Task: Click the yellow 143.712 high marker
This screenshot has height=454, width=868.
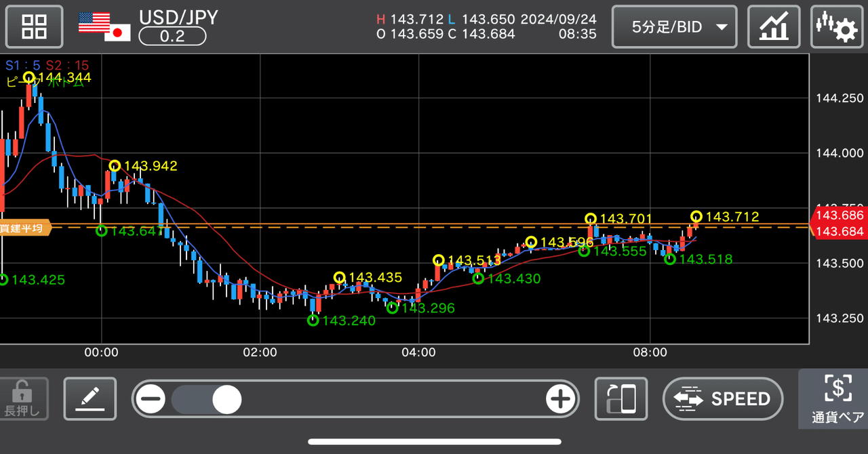Action: tap(696, 217)
